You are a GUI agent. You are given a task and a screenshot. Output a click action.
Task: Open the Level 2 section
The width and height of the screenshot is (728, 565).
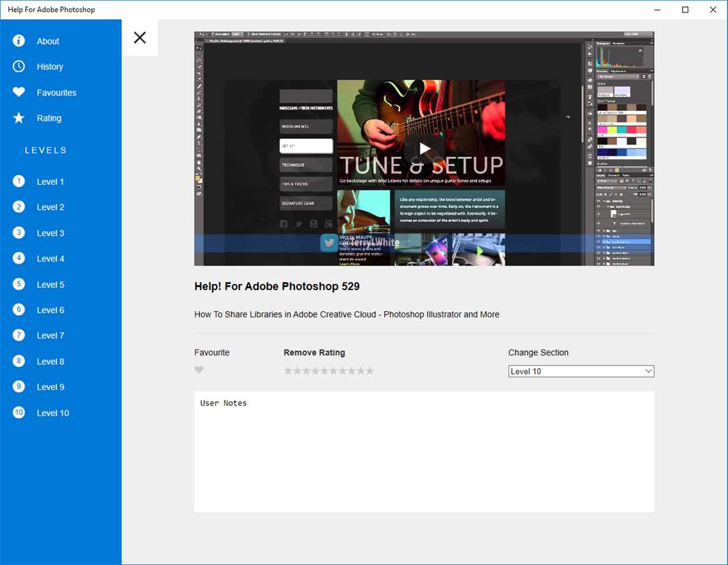(x=50, y=207)
